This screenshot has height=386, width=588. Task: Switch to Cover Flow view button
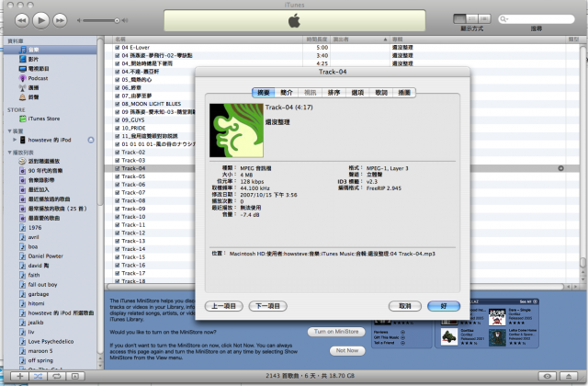tap(484, 18)
